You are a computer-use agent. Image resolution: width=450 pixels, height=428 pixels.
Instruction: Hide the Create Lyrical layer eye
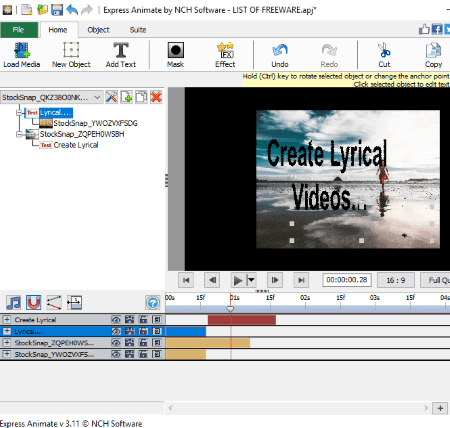116,320
